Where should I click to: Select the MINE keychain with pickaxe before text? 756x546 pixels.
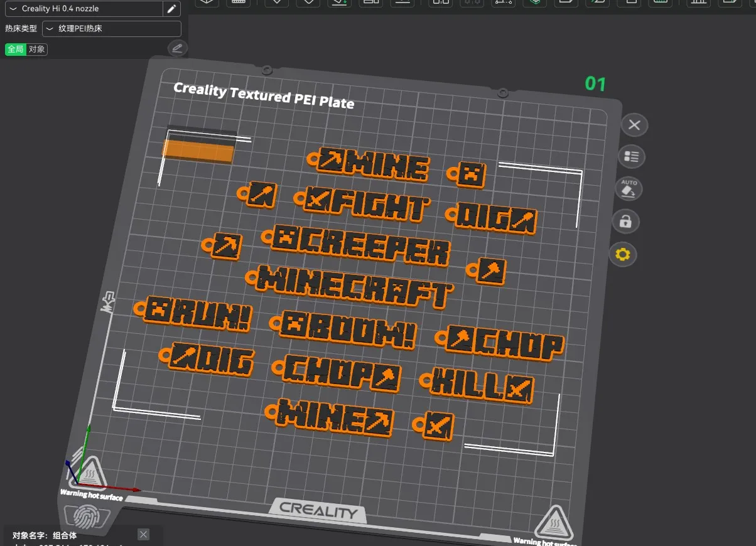(x=369, y=164)
